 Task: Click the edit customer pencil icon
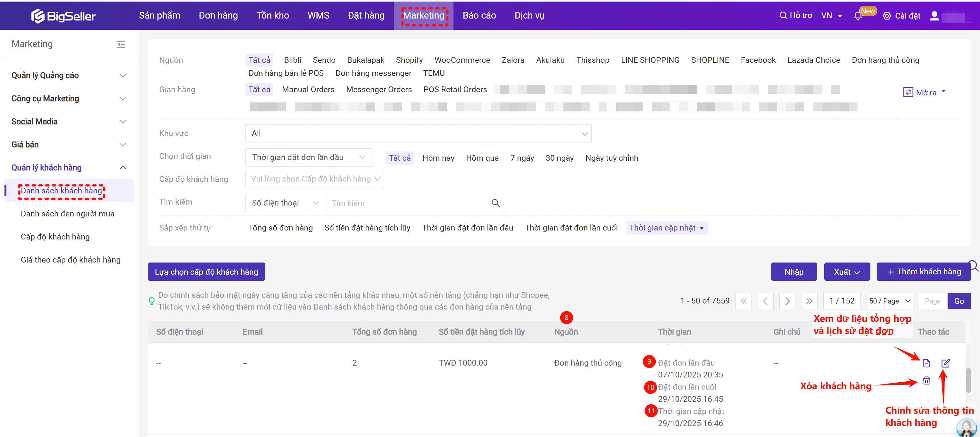coord(945,363)
